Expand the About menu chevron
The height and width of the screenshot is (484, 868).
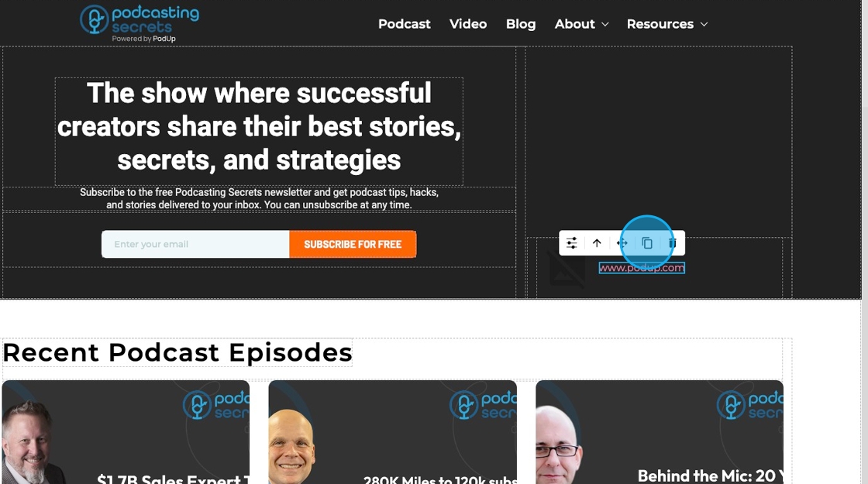[605, 24]
